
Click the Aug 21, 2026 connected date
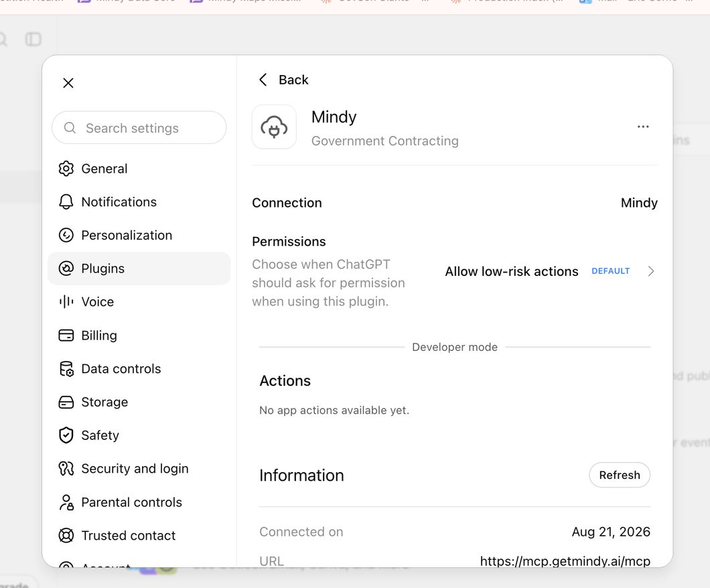pyautogui.click(x=611, y=532)
